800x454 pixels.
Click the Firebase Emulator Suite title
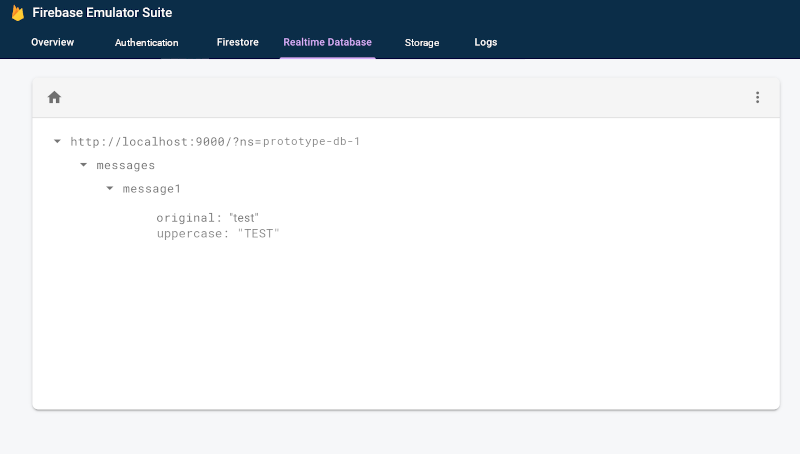pyautogui.click(x=102, y=13)
